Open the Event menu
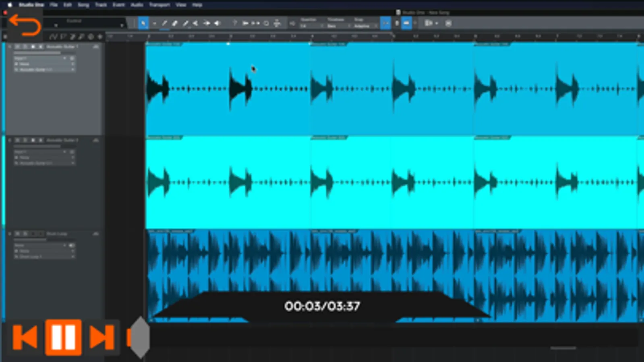This screenshot has height=362, width=644. pos(118,5)
